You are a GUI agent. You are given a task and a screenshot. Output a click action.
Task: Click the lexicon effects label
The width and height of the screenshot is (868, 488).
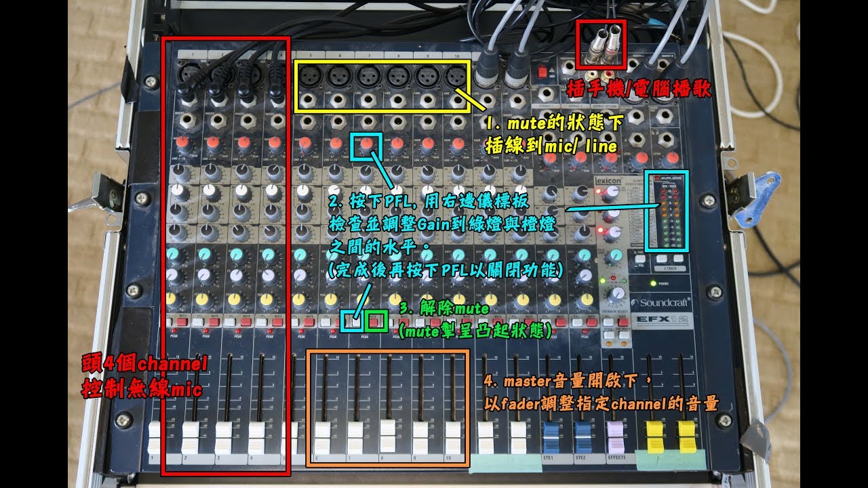tap(608, 181)
